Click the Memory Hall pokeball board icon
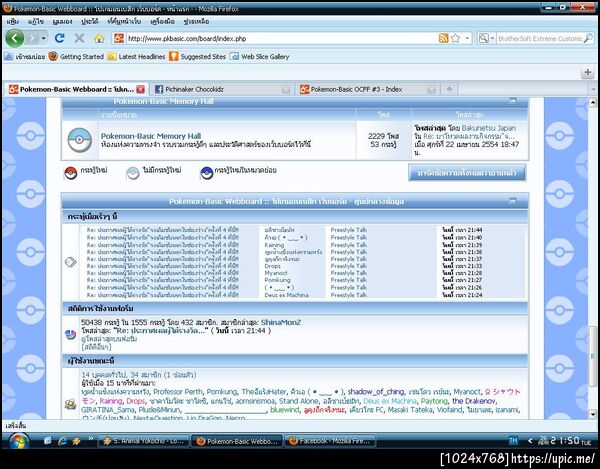The height and width of the screenshot is (469, 600). pos(80,140)
